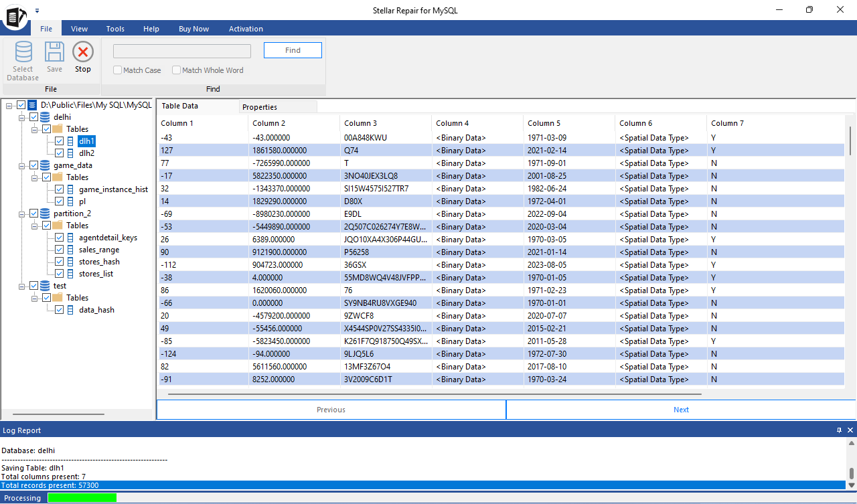
Task: Open the File ribbon tab
Action: tap(46, 29)
